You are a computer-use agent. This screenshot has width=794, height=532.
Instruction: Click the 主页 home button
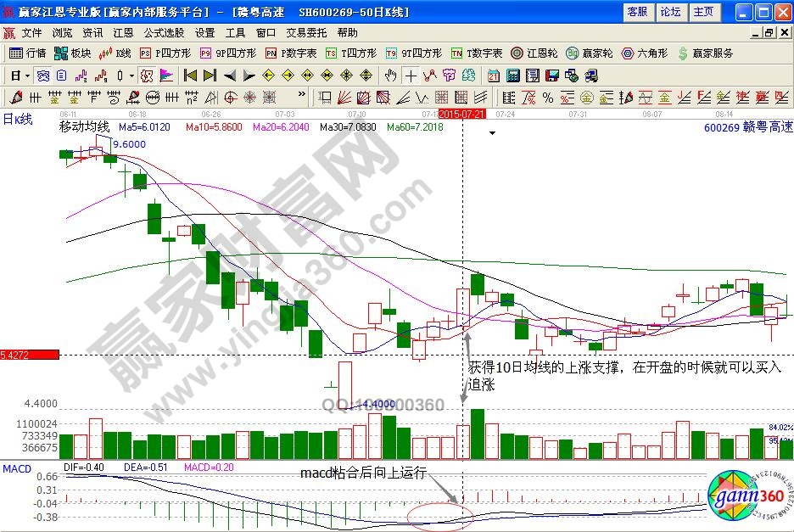703,12
